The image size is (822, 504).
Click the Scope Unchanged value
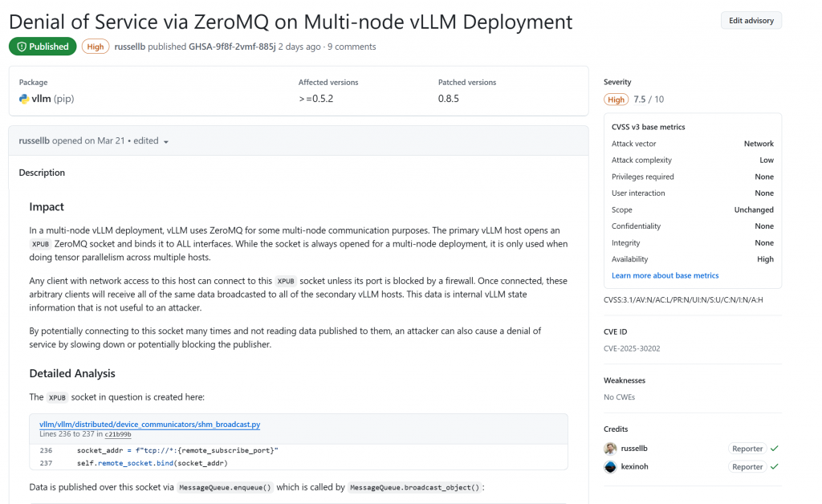(754, 209)
